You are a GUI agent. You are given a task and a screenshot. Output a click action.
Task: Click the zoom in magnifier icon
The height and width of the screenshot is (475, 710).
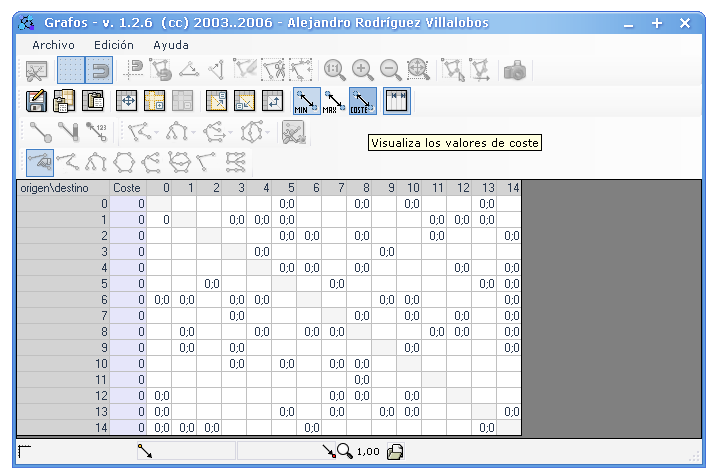pyautogui.click(x=362, y=70)
